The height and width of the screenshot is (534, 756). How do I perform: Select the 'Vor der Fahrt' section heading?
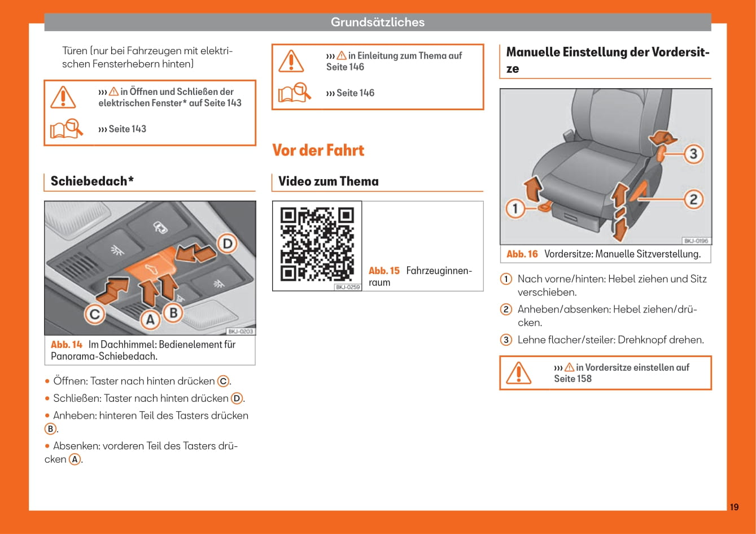pos(318,150)
